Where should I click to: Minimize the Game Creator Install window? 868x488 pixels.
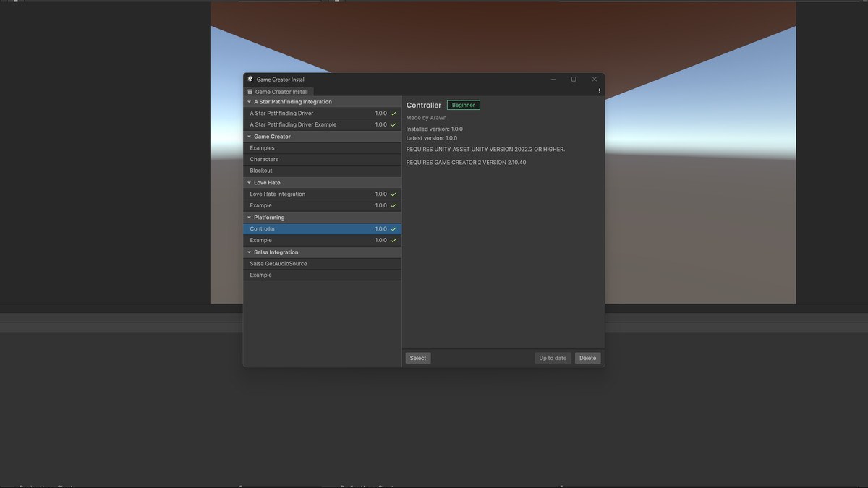pos(553,80)
